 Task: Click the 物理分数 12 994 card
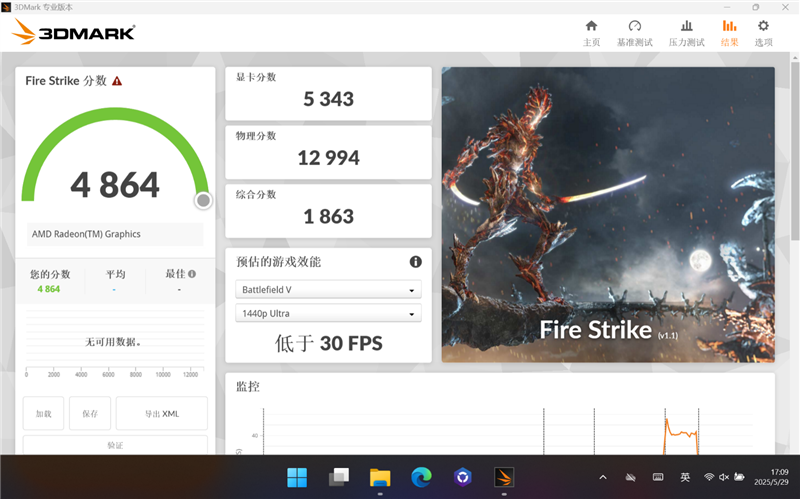coord(328,153)
